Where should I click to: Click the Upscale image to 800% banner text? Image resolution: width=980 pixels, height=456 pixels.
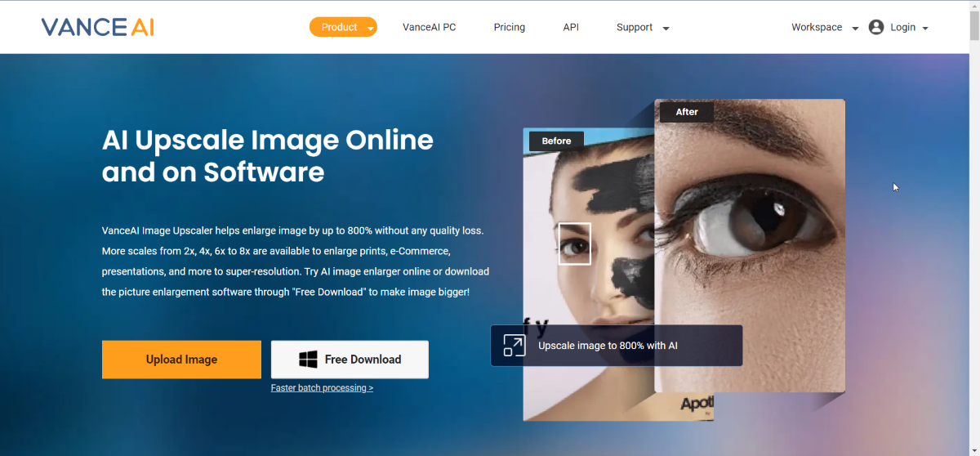[x=608, y=346]
